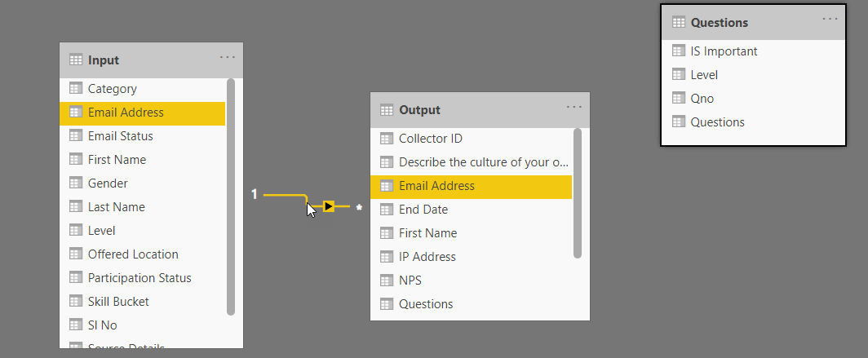Click the Category field icon in Input
The height and width of the screenshot is (358, 868).
tap(76, 88)
